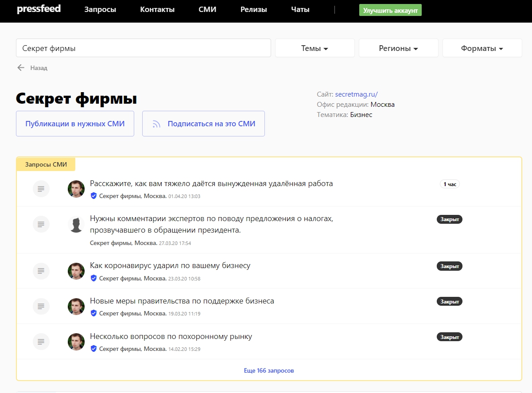The width and height of the screenshot is (532, 393).
Task: Click author avatar on remote work request
Action: pyautogui.click(x=76, y=189)
